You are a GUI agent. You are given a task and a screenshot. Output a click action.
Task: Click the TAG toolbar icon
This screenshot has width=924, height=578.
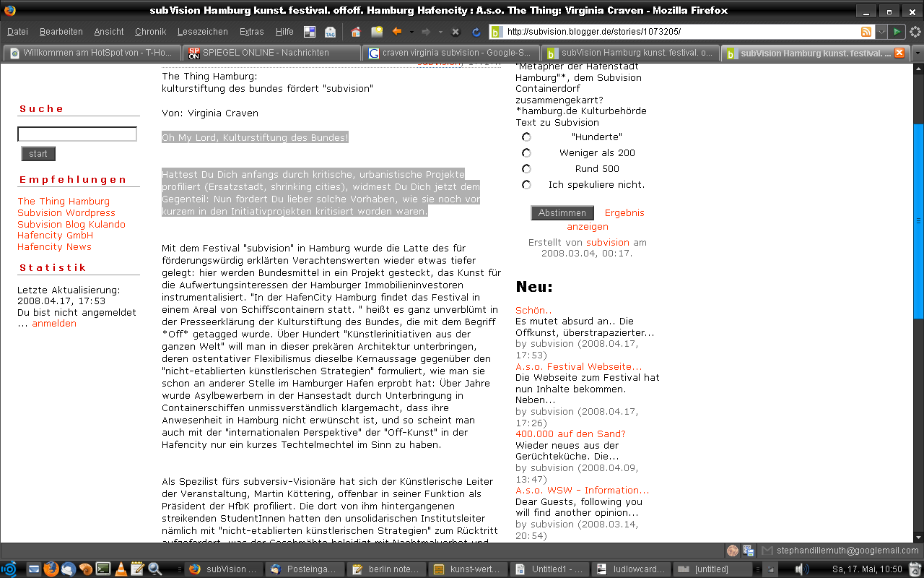330,32
